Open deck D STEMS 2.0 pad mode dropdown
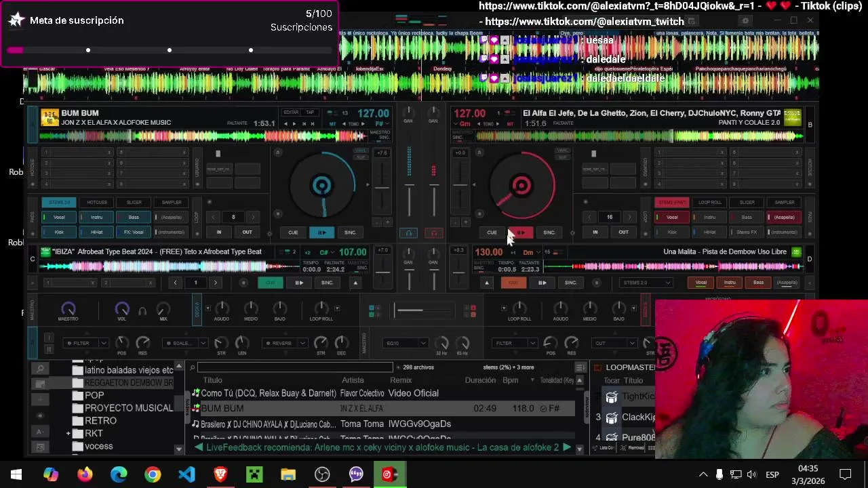The width and height of the screenshot is (868, 488). tap(646, 283)
